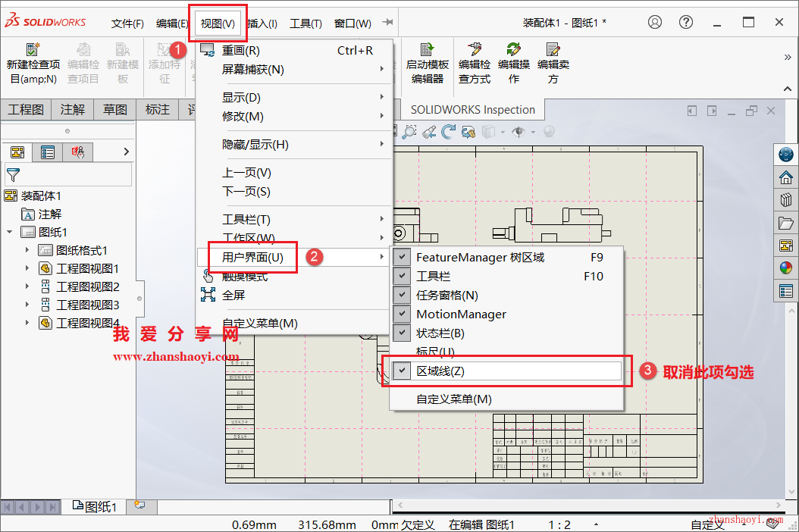Expand the 工程图视图3 tree node
This screenshot has height=532, width=799.
coord(27,305)
